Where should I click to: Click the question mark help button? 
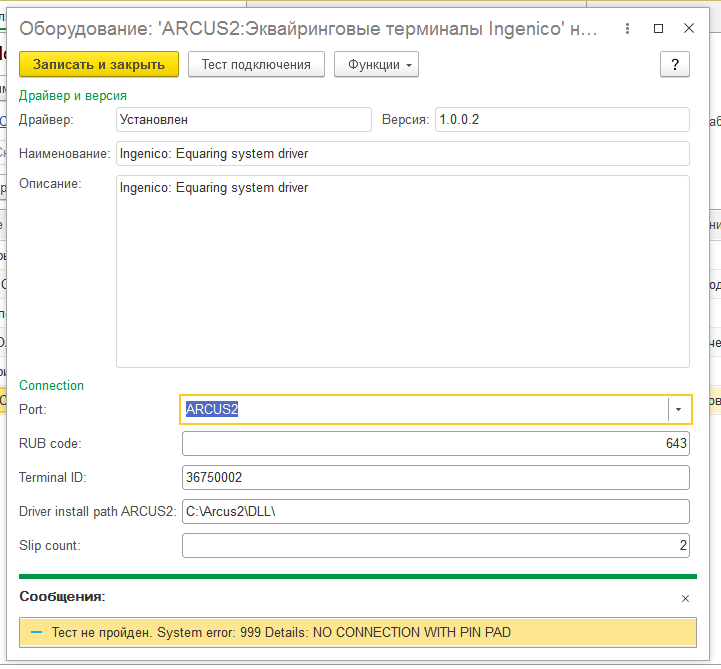[675, 64]
